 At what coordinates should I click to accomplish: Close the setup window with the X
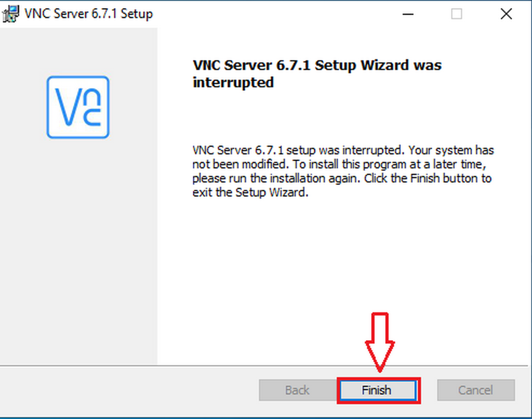tap(506, 14)
